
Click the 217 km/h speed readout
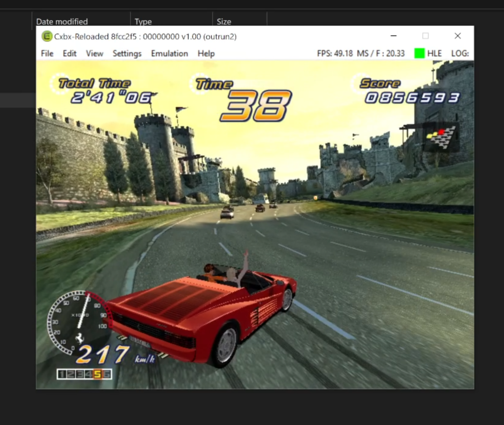point(103,355)
